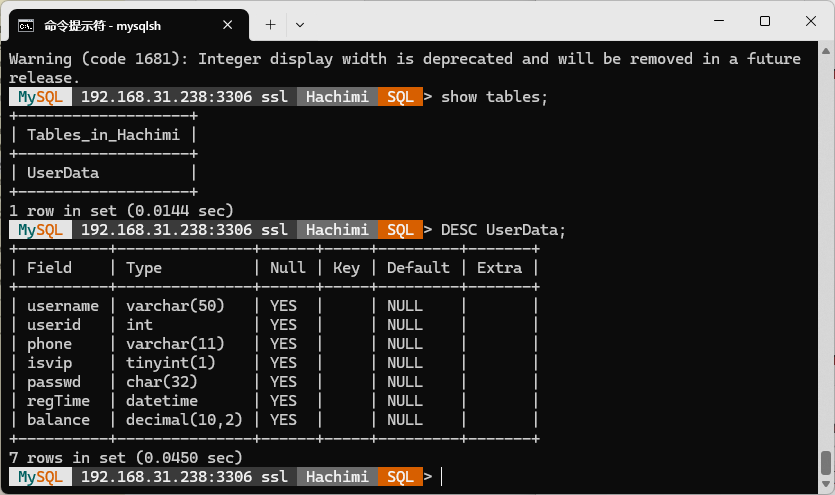Click the orange MySQL segment on the bottom prompt

coord(40,477)
